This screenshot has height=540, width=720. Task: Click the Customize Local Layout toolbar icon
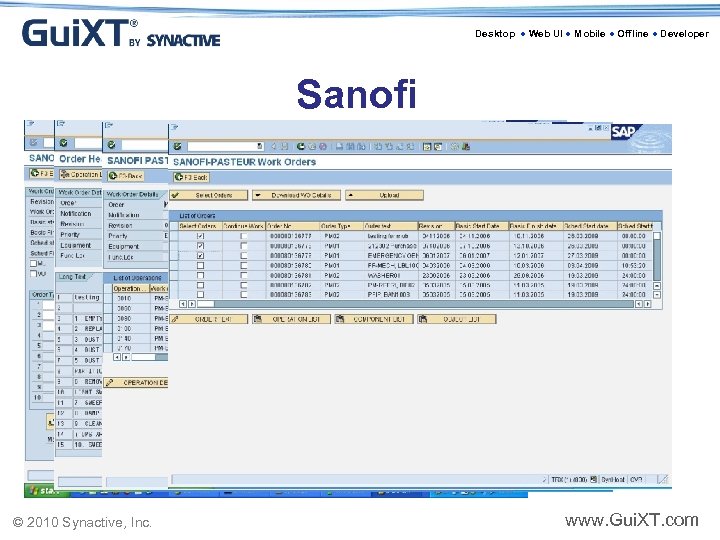coord(466,146)
